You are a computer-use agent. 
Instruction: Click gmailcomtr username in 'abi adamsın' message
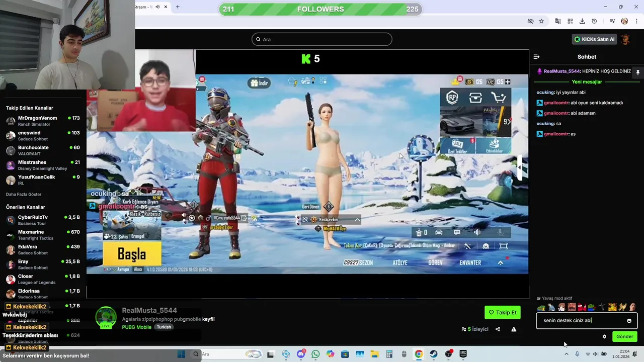pos(556,113)
